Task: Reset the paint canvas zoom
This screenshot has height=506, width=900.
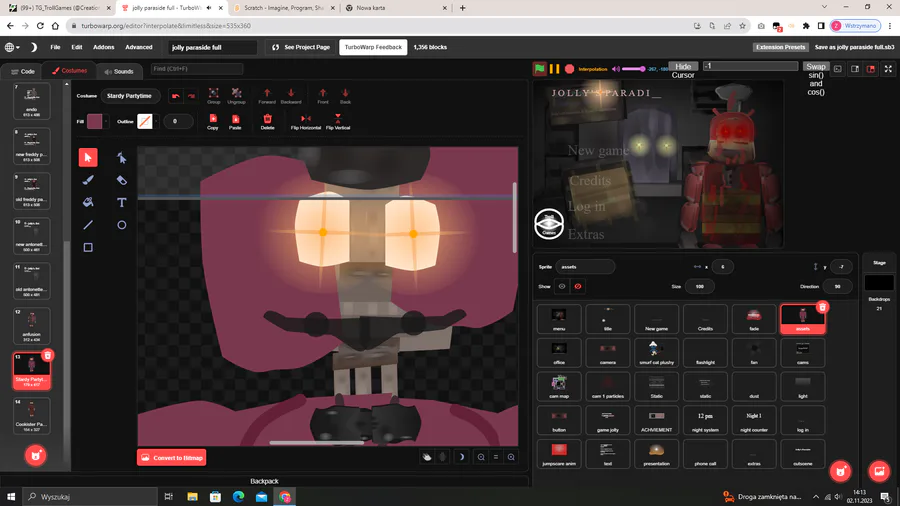Action: (496, 457)
